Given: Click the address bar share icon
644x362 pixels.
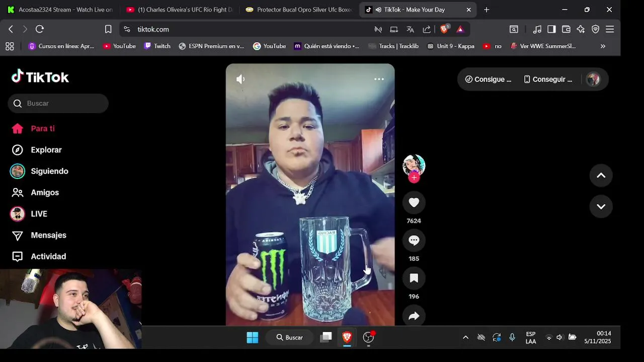Looking at the screenshot, I should click(427, 29).
